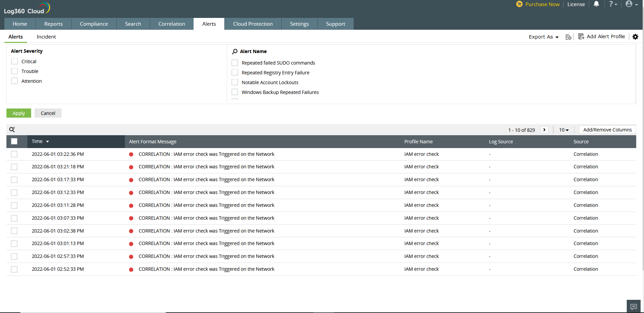Expand the Export As dropdown
Viewport: 644px width, 313px height.
click(543, 37)
